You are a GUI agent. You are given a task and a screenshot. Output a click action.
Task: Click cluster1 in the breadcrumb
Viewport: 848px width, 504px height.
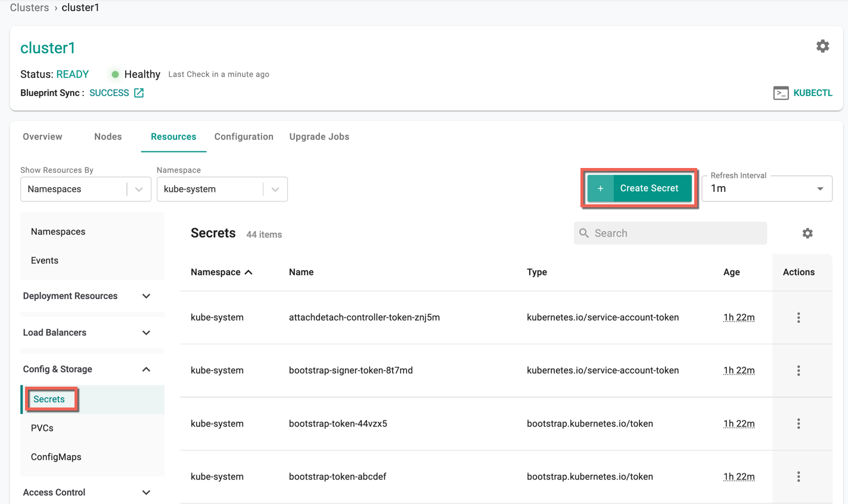80,8
